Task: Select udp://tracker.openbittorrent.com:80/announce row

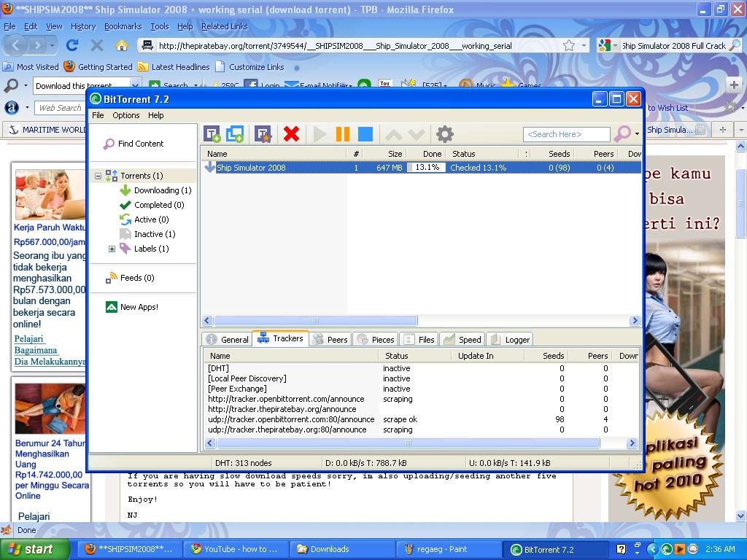Action: pyautogui.click(x=421, y=419)
